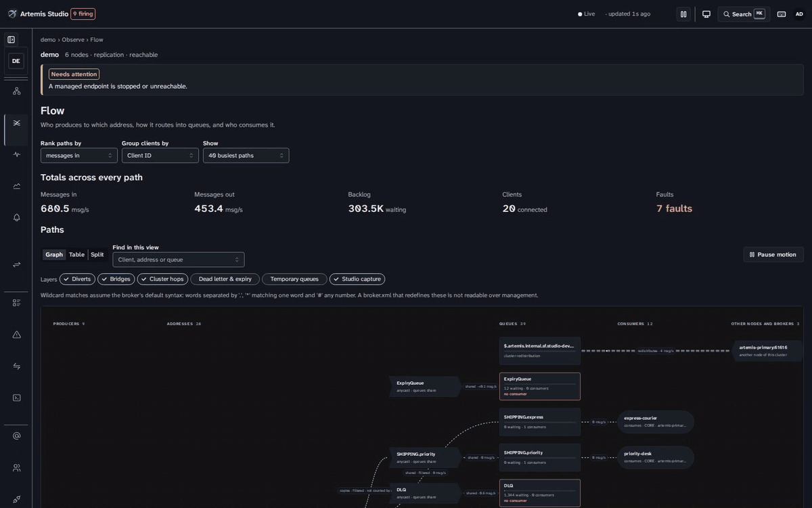Click the 680.5 messages in value

(55, 209)
